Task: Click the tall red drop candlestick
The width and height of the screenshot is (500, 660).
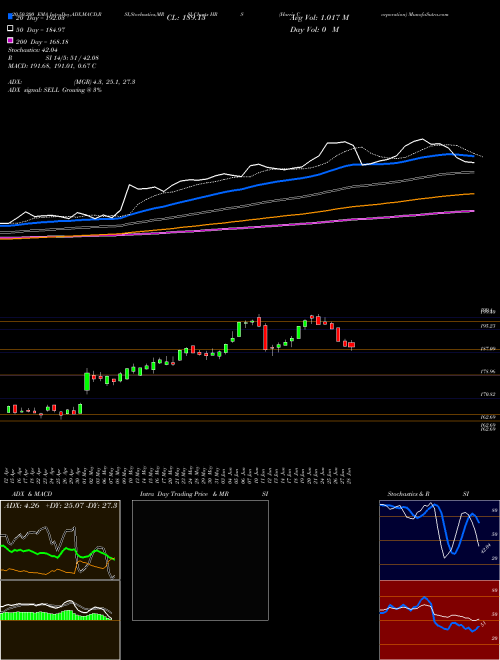Action: pyautogui.click(x=265, y=337)
